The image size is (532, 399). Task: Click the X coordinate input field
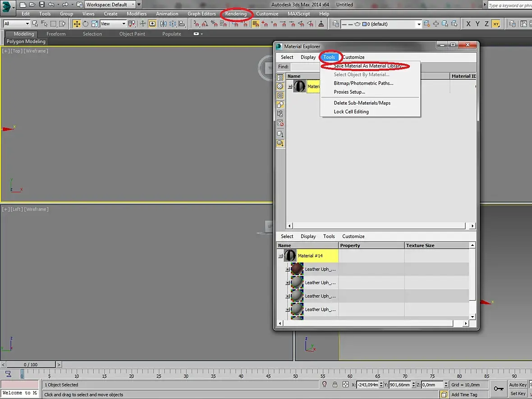pos(367,385)
